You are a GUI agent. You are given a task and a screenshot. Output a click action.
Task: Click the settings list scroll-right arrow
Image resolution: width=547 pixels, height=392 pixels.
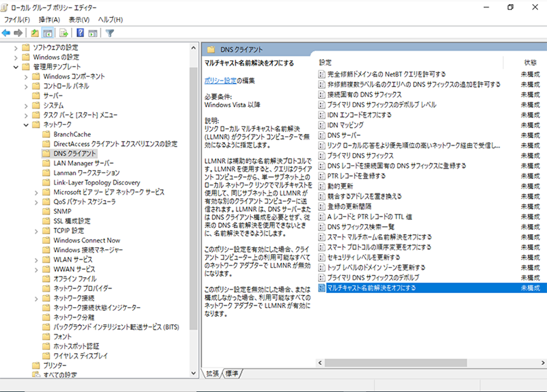tap(543, 363)
